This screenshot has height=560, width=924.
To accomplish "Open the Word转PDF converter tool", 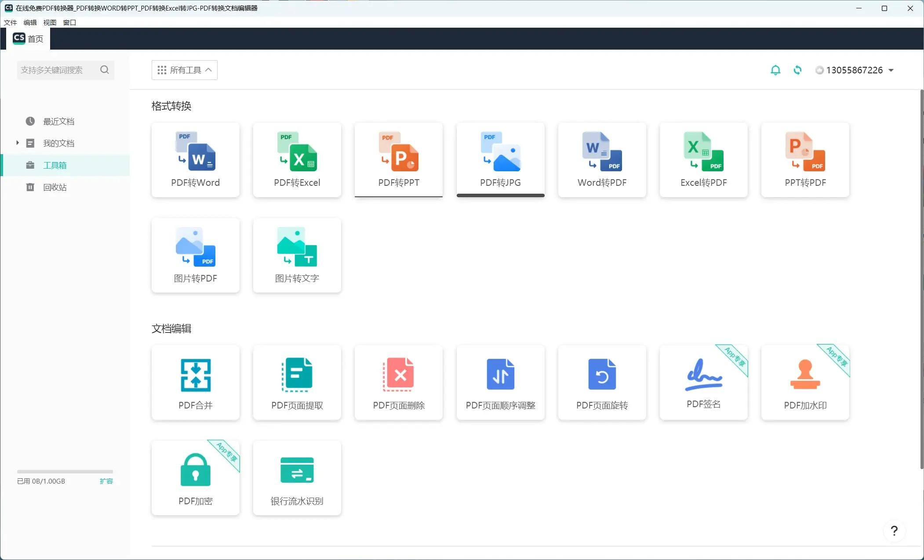I will click(x=602, y=160).
